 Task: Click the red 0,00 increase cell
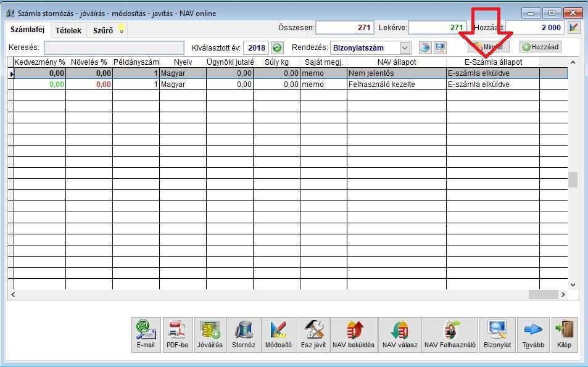click(x=89, y=85)
